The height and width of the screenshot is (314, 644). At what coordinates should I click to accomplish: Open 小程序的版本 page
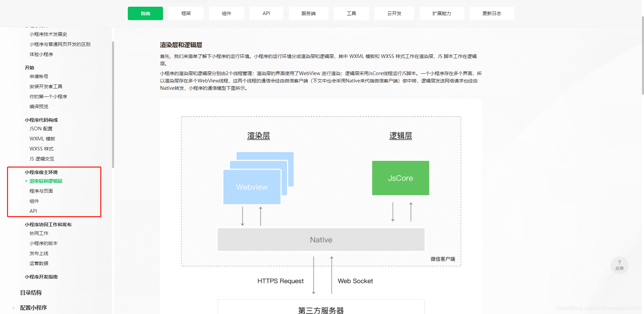coord(44,243)
